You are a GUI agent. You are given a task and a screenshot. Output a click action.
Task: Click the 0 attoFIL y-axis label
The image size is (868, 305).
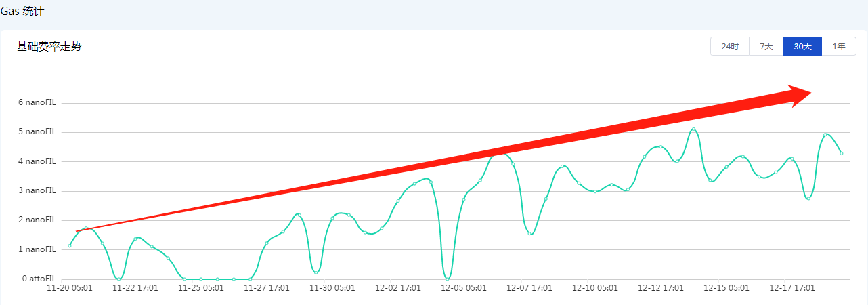pyautogui.click(x=39, y=279)
